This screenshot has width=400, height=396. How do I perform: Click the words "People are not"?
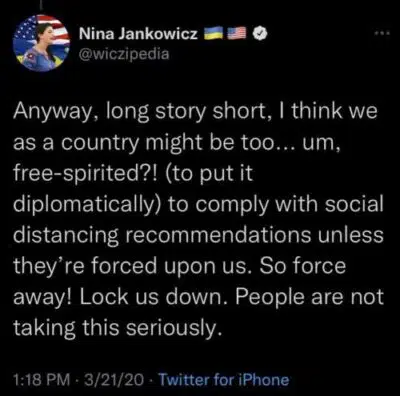pos(310,298)
